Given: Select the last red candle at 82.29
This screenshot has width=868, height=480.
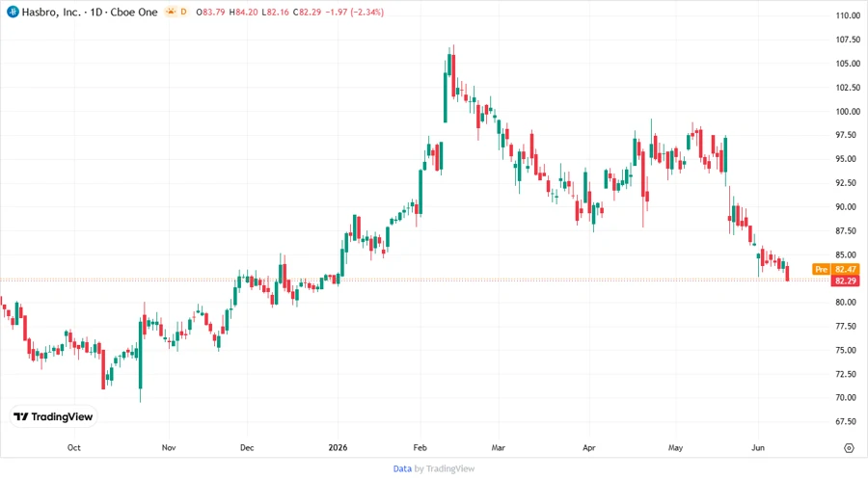Looking at the screenshot, I should point(787,273).
